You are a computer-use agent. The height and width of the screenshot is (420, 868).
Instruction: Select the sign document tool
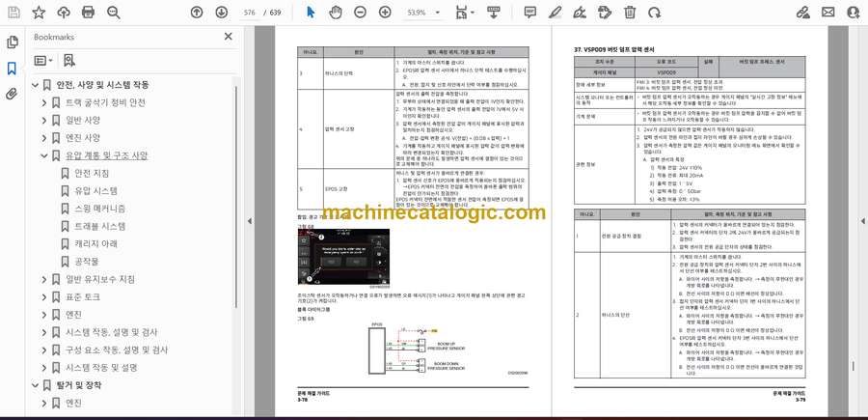[x=580, y=13]
